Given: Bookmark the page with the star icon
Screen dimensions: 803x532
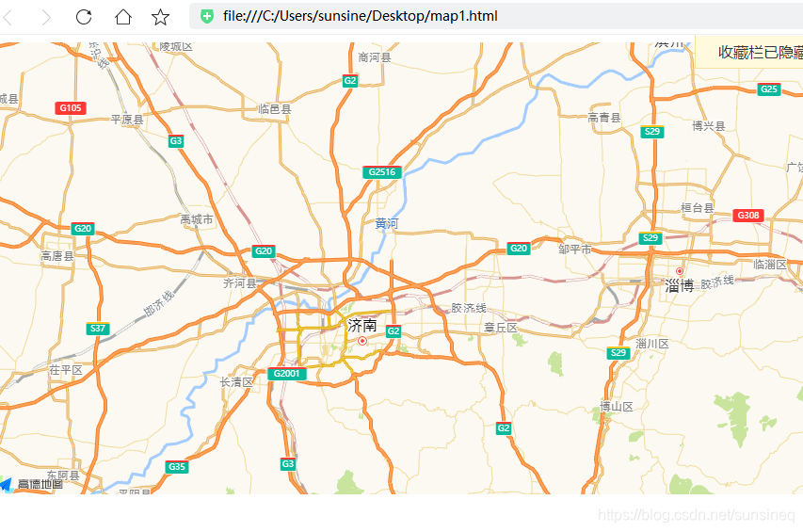Looking at the screenshot, I should click(160, 17).
